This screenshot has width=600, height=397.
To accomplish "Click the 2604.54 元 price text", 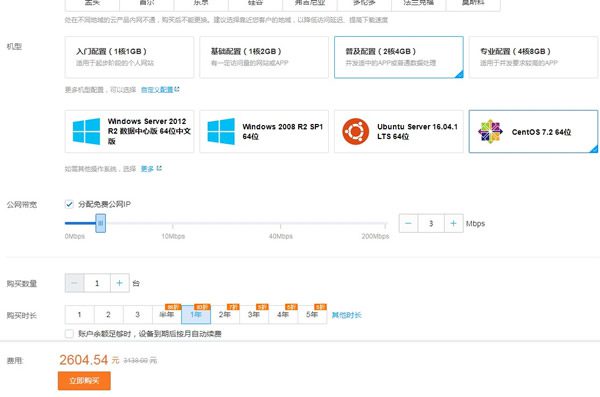I will (x=89, y=360).
